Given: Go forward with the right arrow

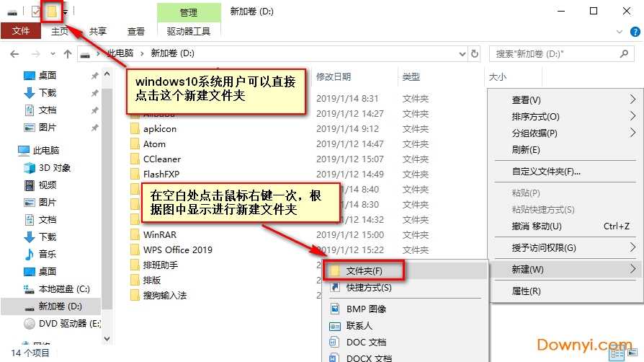Looking at the screenshot, I should [x=36, y=54].
